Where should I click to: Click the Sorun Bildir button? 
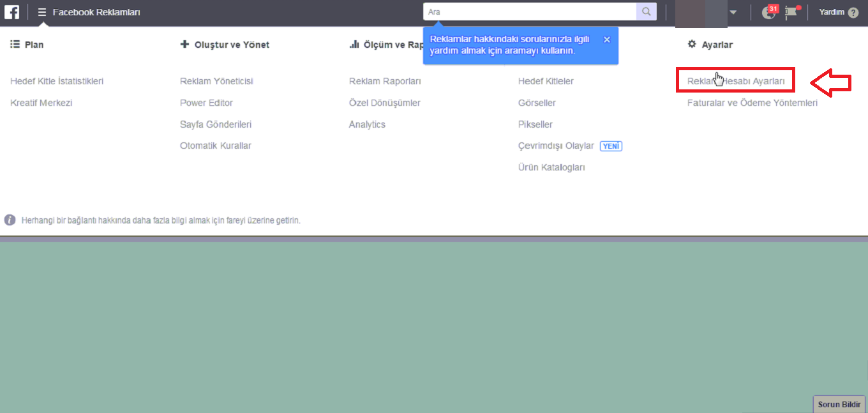point(839,404)
